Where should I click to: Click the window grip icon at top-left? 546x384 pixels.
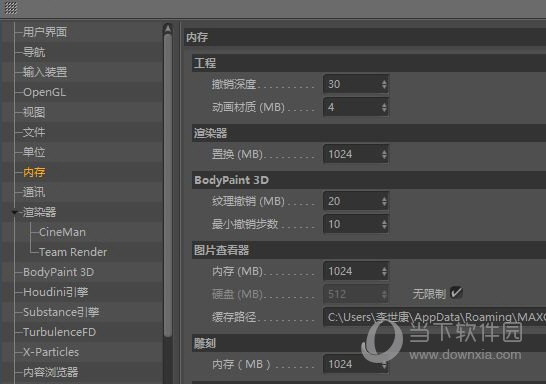[x=11, y=8]
